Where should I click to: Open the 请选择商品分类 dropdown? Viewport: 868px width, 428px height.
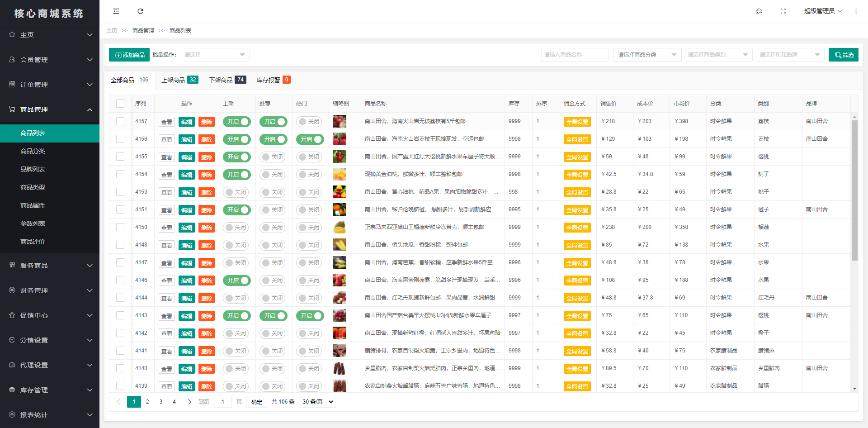pos(647,55)
